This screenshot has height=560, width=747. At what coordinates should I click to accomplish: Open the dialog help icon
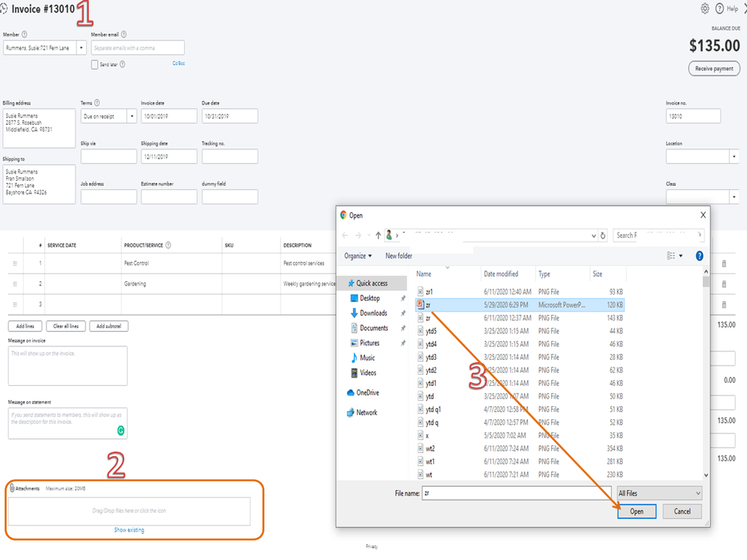pyautogui.click(x=699, y=256)
